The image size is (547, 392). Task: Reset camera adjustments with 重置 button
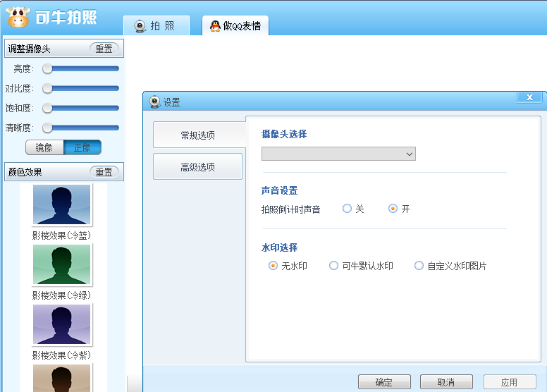click(x=104, y=49)
